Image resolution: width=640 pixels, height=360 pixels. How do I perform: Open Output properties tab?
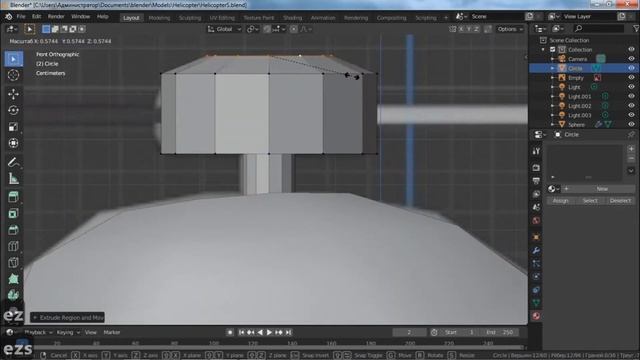pos(536,181)
